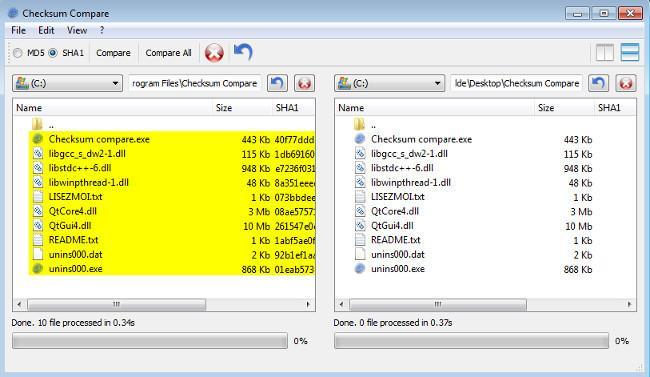Select QtGui4.dll in right pane
650x377 pixels.
[392, 226]
